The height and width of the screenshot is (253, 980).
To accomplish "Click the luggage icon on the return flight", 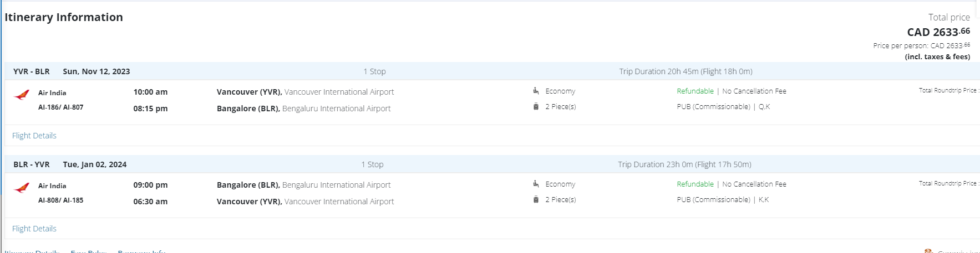I will (x=536, y=200).
